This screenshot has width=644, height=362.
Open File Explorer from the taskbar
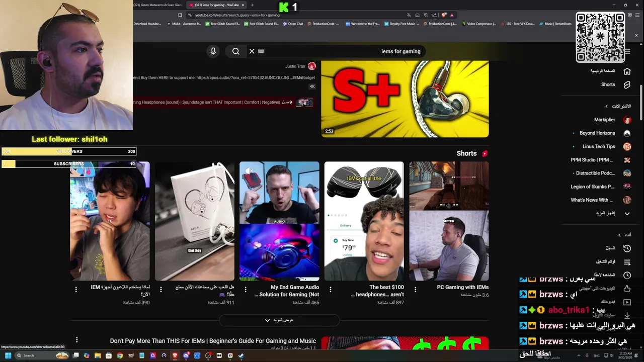pyautogui.click(x=98, y=355)
